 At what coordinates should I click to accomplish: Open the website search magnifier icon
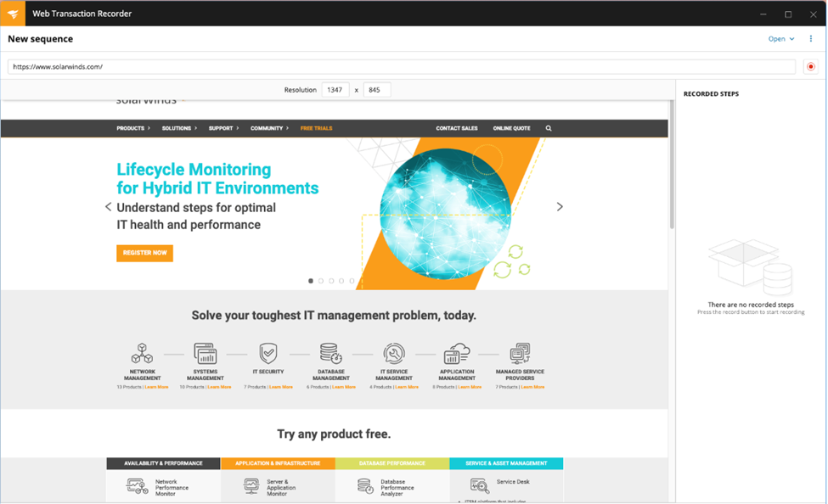(x=548, y=128)
